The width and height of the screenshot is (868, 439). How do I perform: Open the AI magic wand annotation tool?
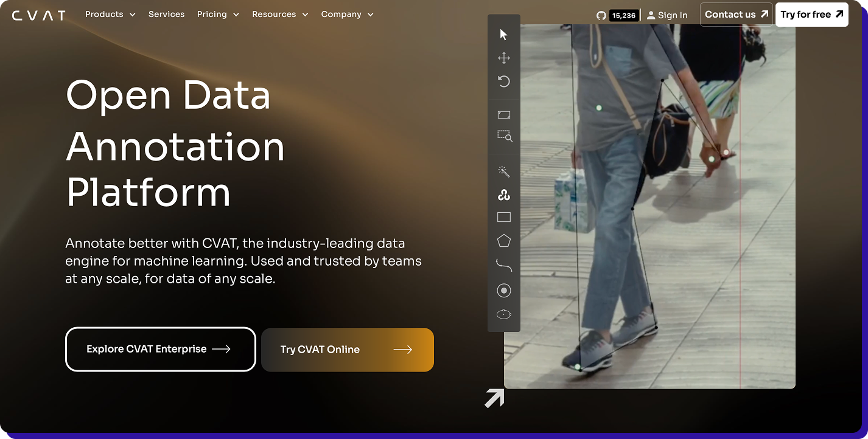tap(503, 171)
